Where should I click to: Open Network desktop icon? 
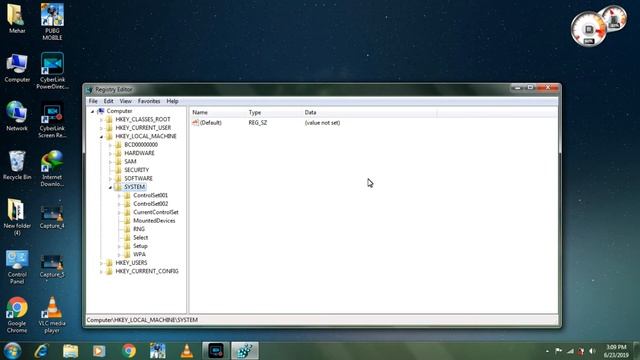pyautogui.click(x=17, y=116)
